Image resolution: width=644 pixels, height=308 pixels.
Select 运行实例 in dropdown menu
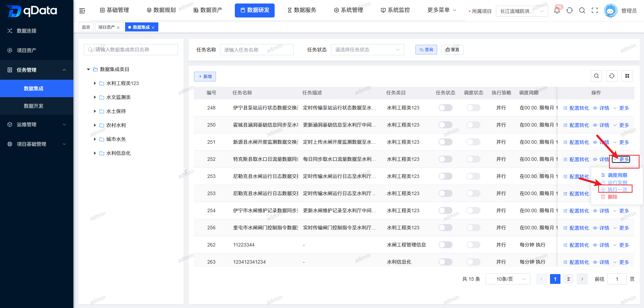coord(614,182)
